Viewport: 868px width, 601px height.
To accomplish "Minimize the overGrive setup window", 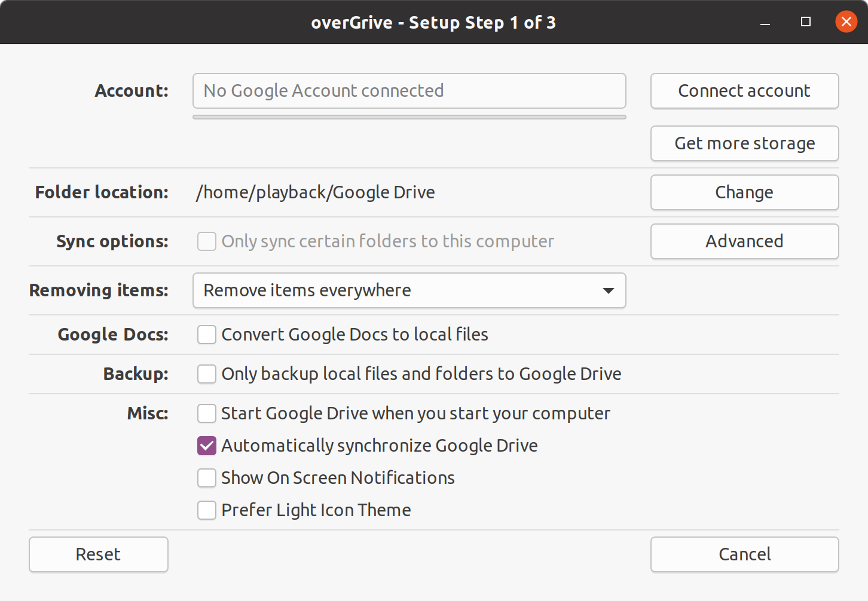I will 765,23.
